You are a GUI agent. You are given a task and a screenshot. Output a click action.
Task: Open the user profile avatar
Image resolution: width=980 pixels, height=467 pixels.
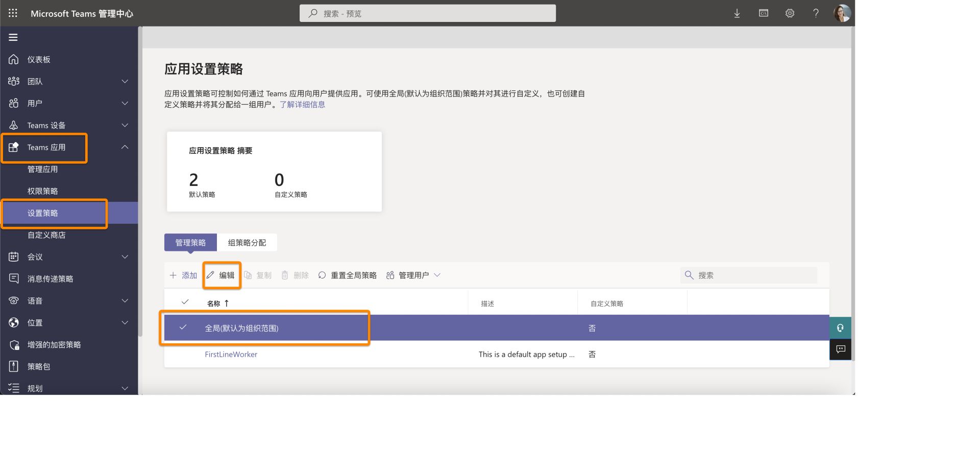pyautogui.click(x=842, y=13)
